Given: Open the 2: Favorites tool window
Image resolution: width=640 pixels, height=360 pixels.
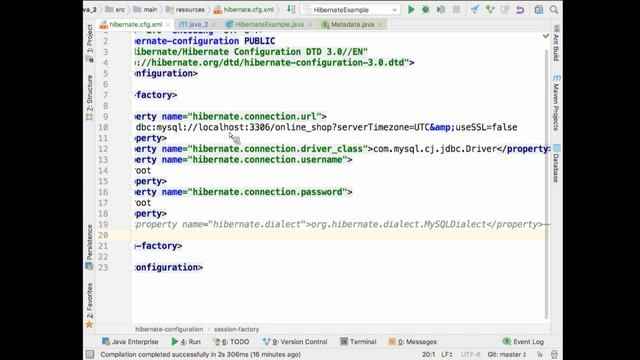Looking at the screenshot, I should point(89,305).
